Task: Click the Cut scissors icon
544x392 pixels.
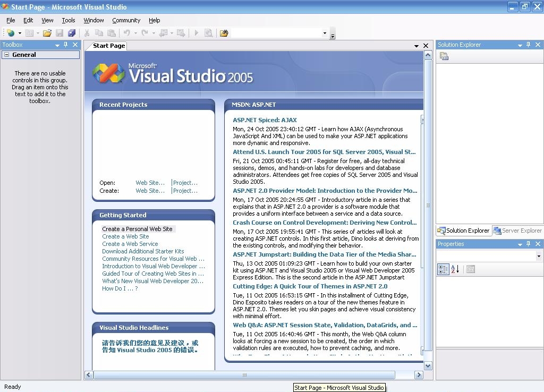Action: coord(87,33)
